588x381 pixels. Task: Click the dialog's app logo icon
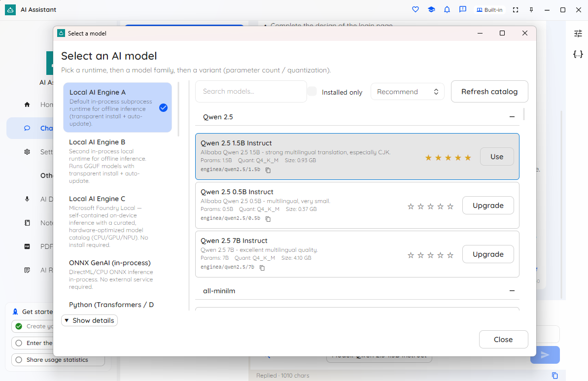(61, 34)
